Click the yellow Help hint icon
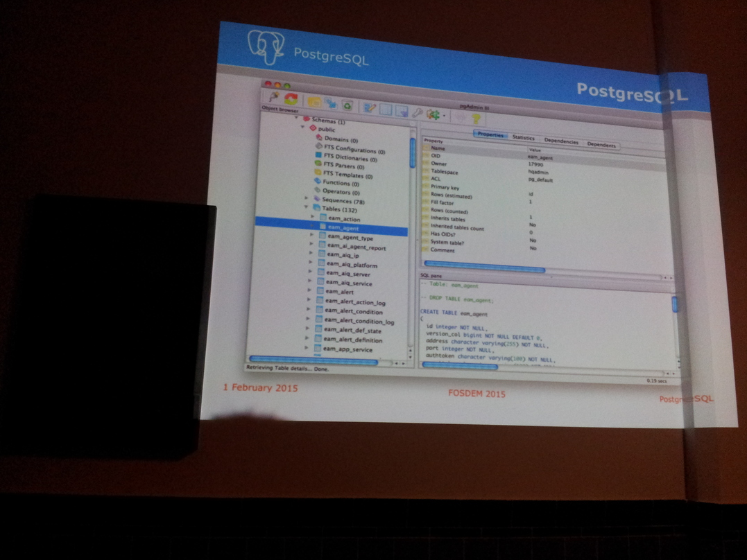Viewport: 747px width, 560px height. pos(476,119)
